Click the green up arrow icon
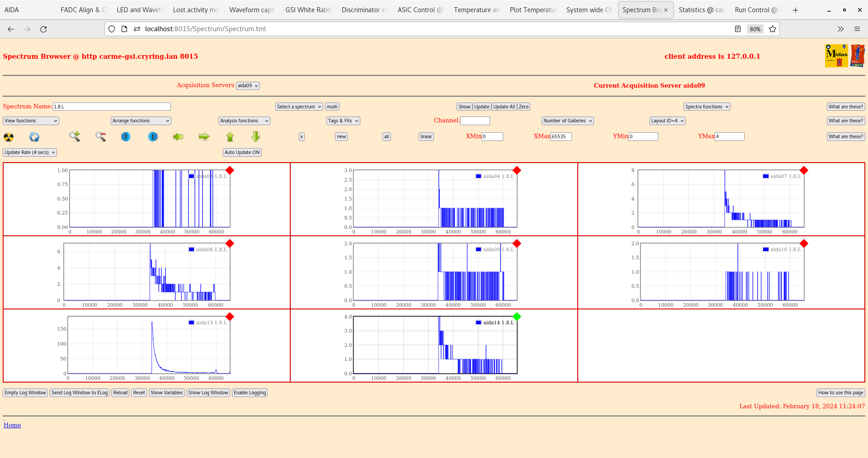 tap(230, 136)
